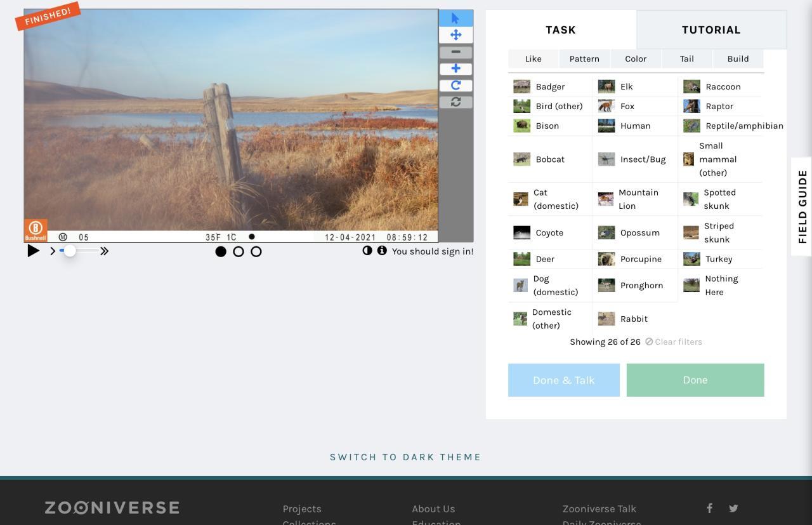This screenshot has height=525, width=812.
Task: Click the fast double-chevron speed icon
Action: (104, 251)
